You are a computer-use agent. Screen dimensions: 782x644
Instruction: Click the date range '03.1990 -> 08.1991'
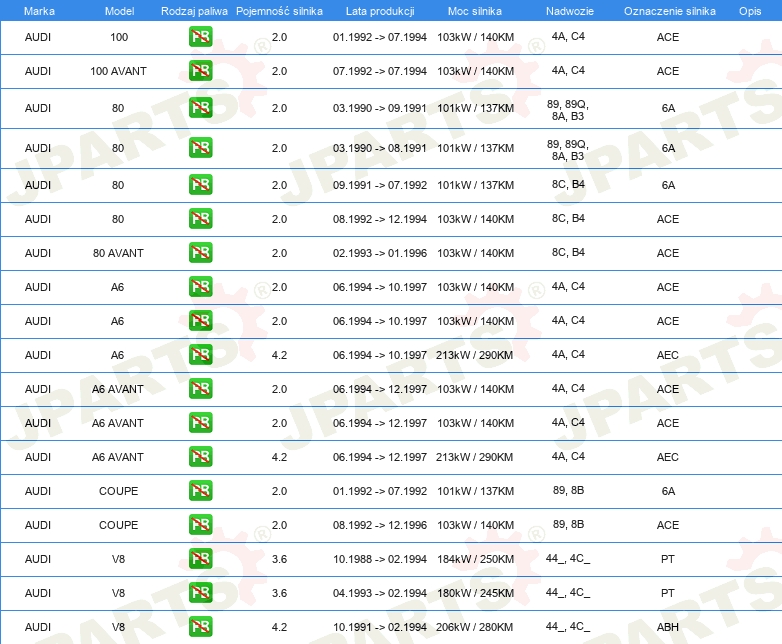pos(380,148)
